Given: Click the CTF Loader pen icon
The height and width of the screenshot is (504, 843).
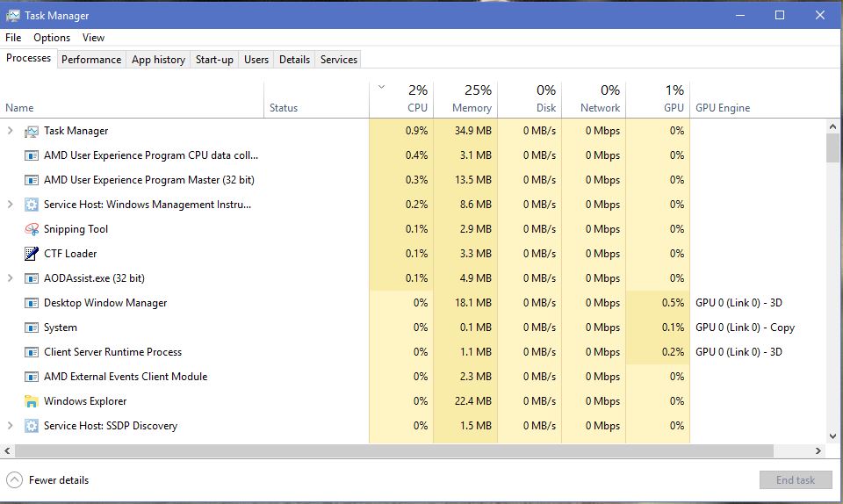Looking at the screenshot, I should pos(32,254).
